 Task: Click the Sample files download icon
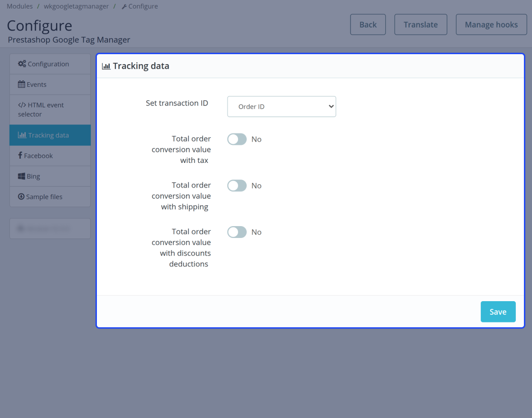[21, 197]
